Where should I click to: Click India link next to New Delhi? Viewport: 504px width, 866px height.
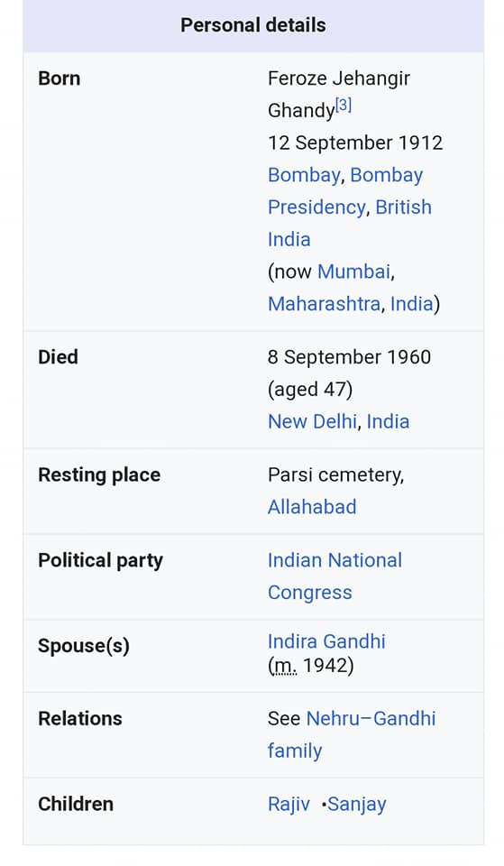[388, 421]
